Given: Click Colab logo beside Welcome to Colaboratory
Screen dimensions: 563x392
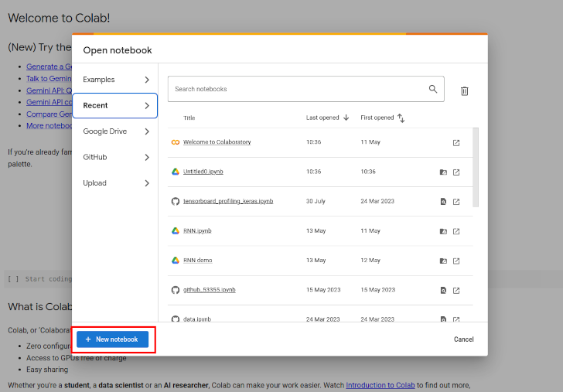Looking at the screenshot, I should [176, 142].
